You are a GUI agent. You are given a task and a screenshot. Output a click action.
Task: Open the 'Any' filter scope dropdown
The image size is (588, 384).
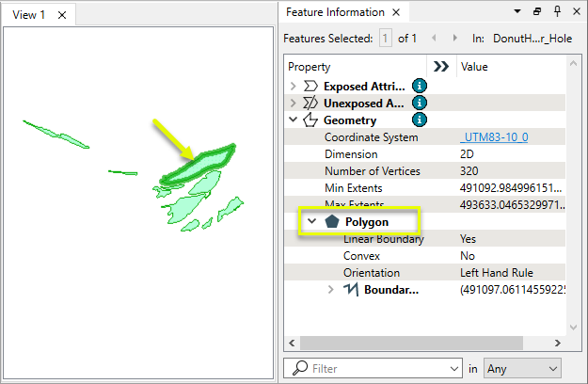[x=522, y=369]
